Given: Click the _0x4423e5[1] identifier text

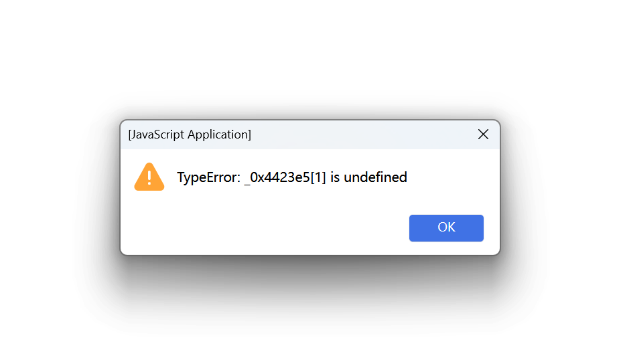Looking at the screenshot, I should (285, 177).
